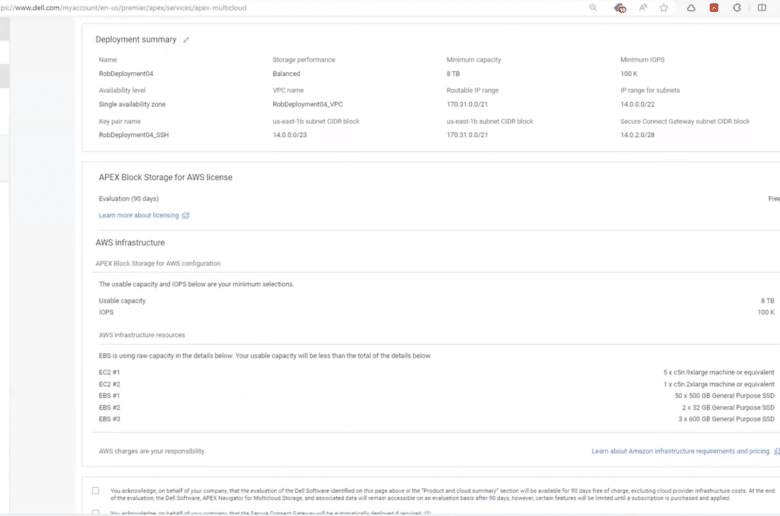
Task: Click 2 x 32 GB General Purpose SSD value
Action: coord(728,408)
